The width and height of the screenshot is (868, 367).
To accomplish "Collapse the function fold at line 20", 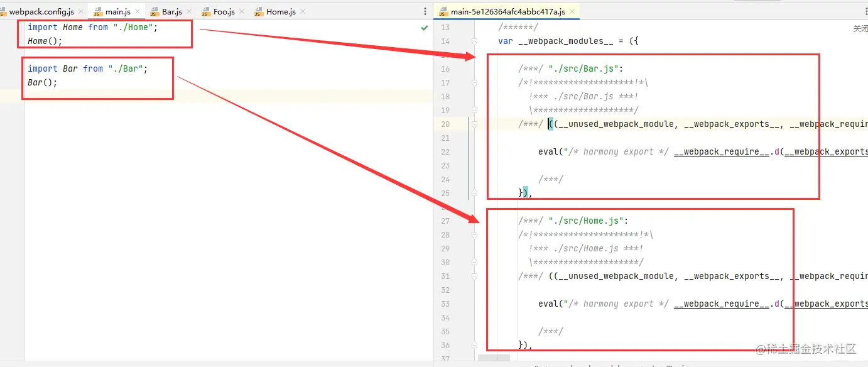I will click(475, 124).
